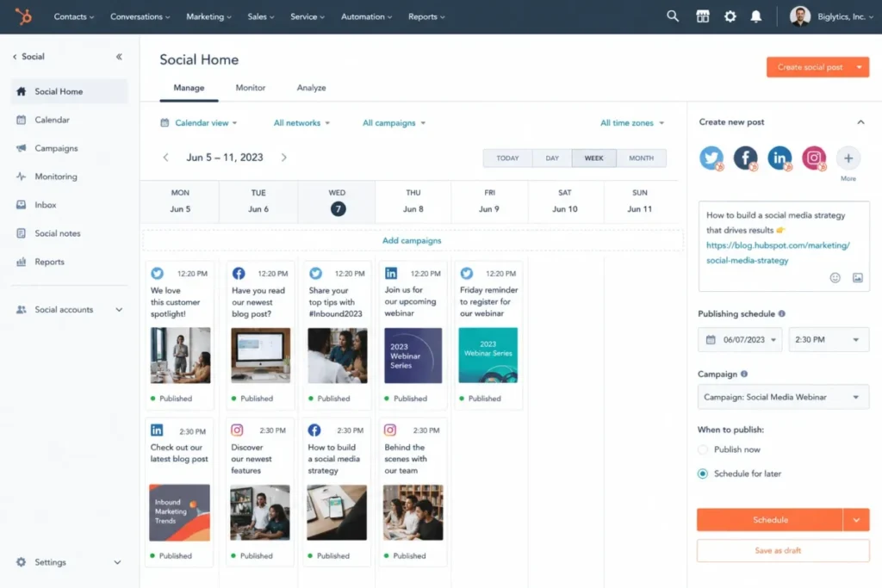Add more accounts with the plus icon
The height and width of the screenshot is (588, 882).
coord(848,158)
